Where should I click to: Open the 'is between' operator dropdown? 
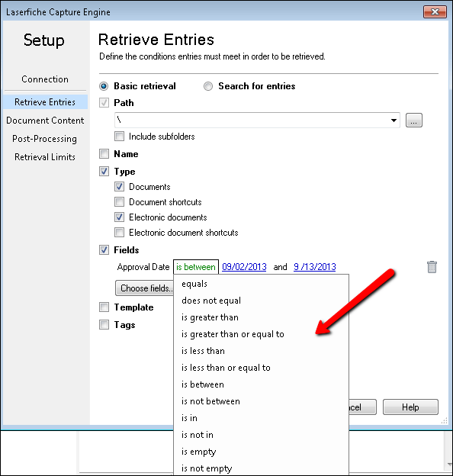[x=196, y=267]
